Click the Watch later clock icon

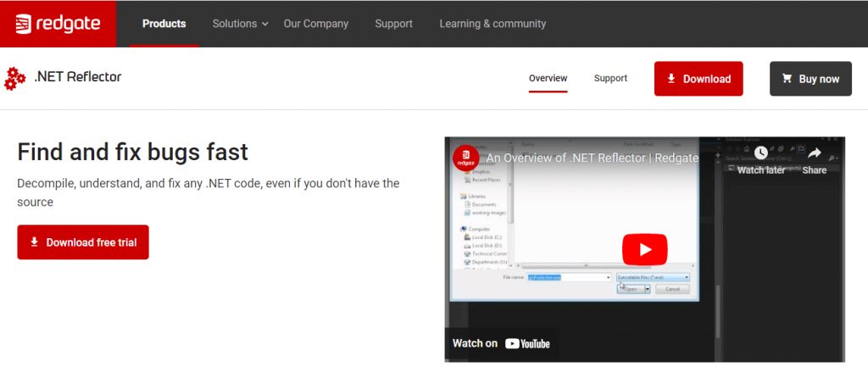point(760,153)
